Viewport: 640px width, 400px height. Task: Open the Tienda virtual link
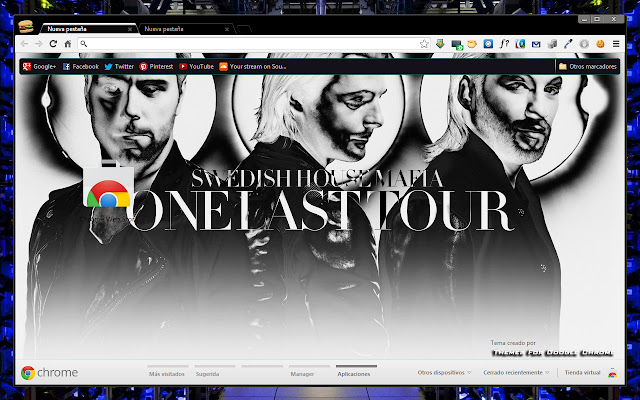[582, 372]
